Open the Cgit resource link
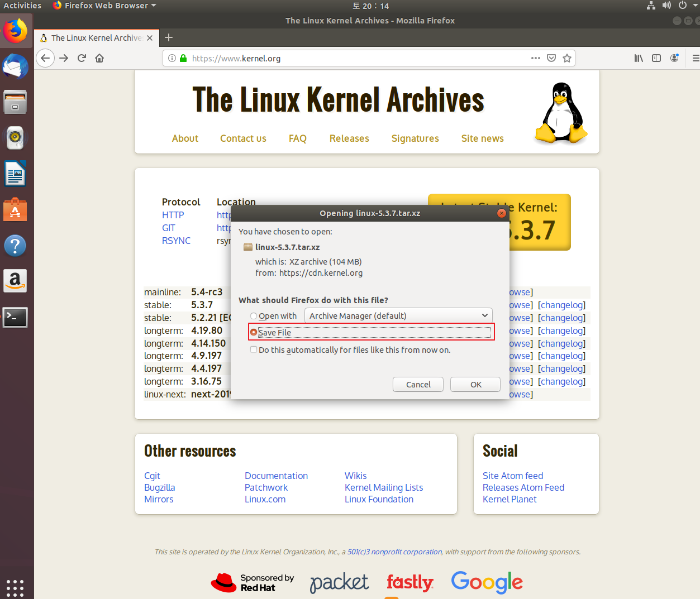Viewport: 700px width, 599px height. [x=152, y=476]
